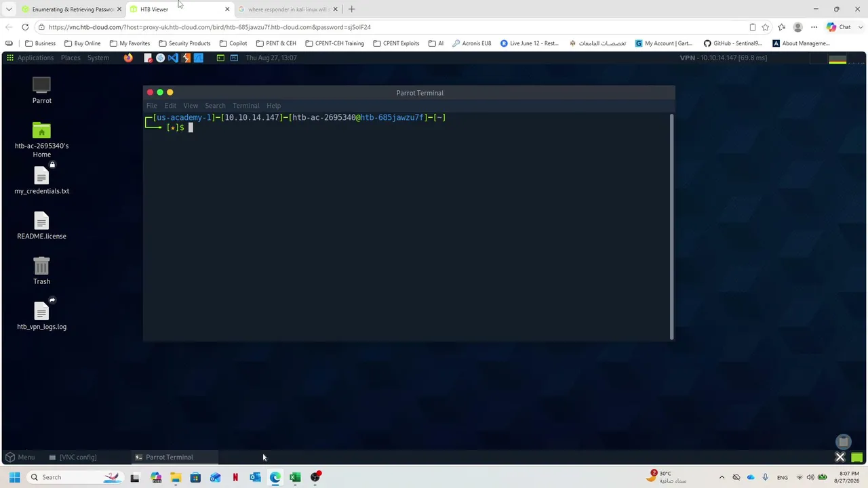Open the Business bookmarks folder
Viewport: 868px width, 488px height.
pyautogui.click(x=40, y=43)
